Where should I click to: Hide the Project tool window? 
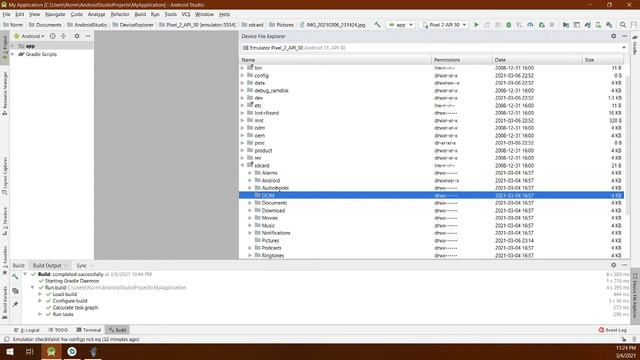coord(88,36)
